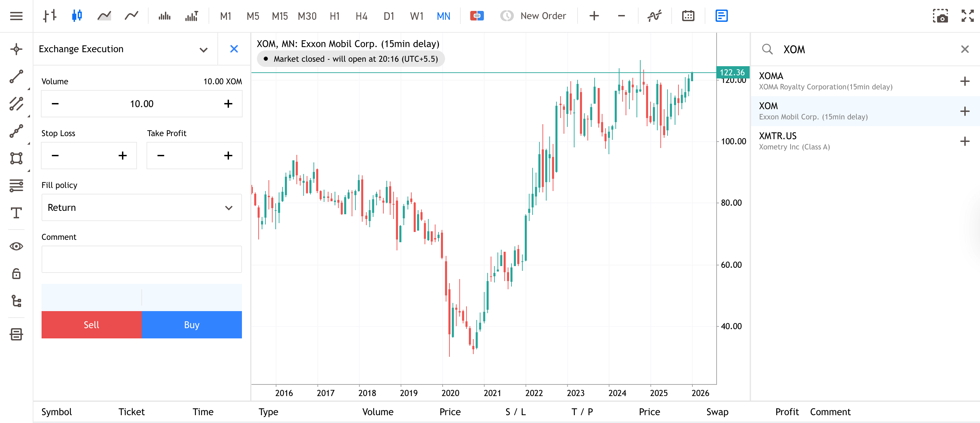Open the text annotation tool

pos(16,213)
